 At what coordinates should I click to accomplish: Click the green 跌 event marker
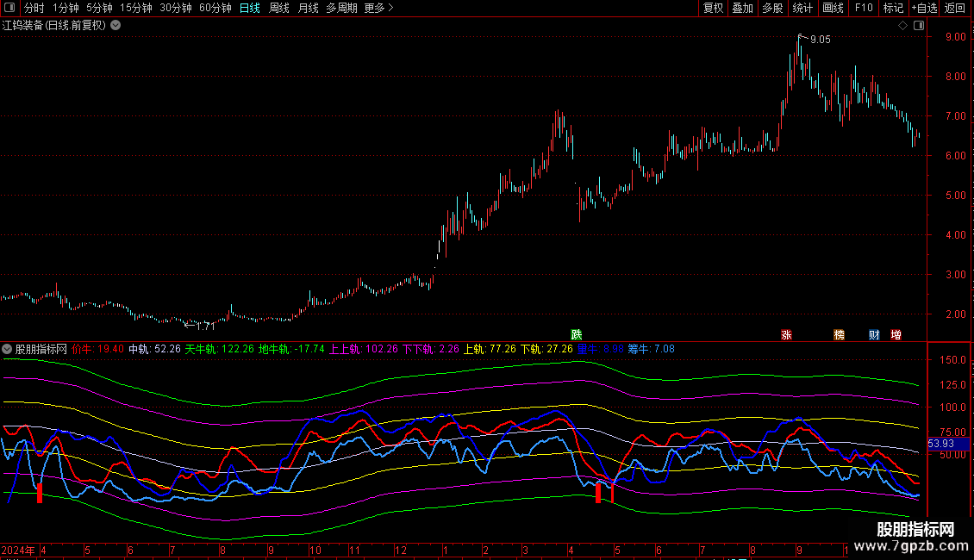click(576, 334)
